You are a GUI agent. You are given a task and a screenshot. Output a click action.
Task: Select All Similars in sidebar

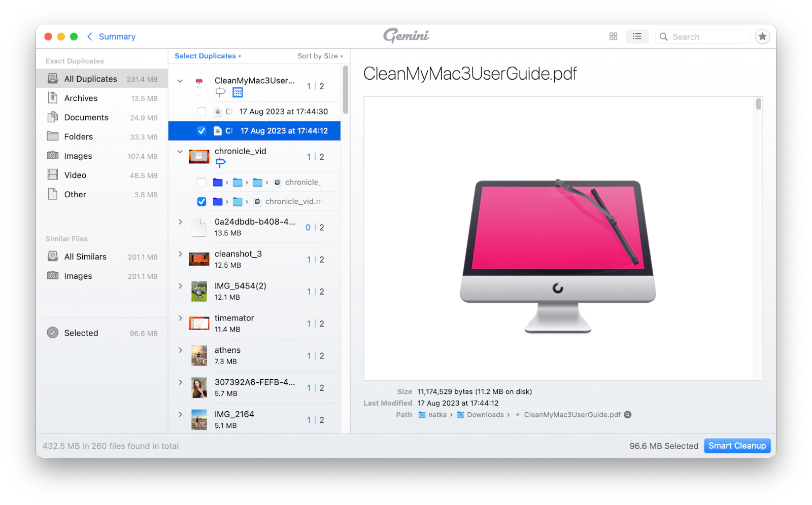pyautogui.click(x=102, y=257)
